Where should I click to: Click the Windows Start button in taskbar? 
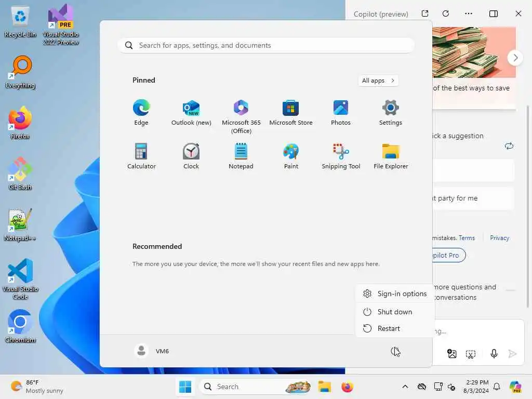point(185,387)
